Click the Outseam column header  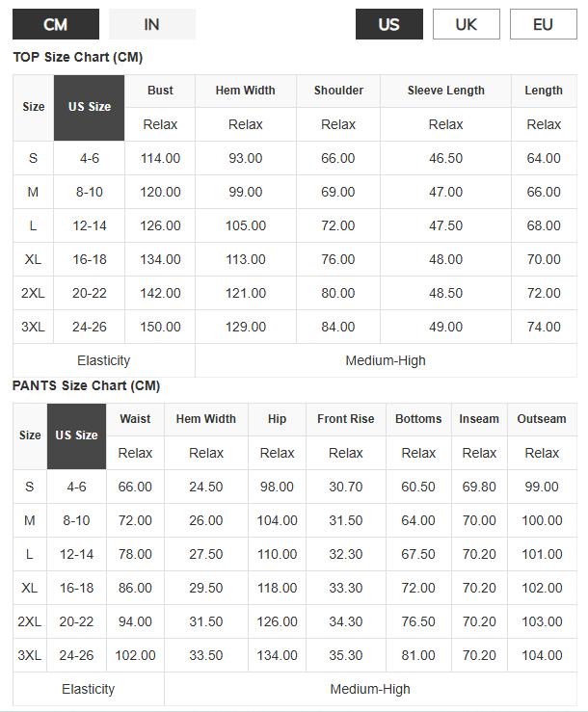[x=542, y=419]
